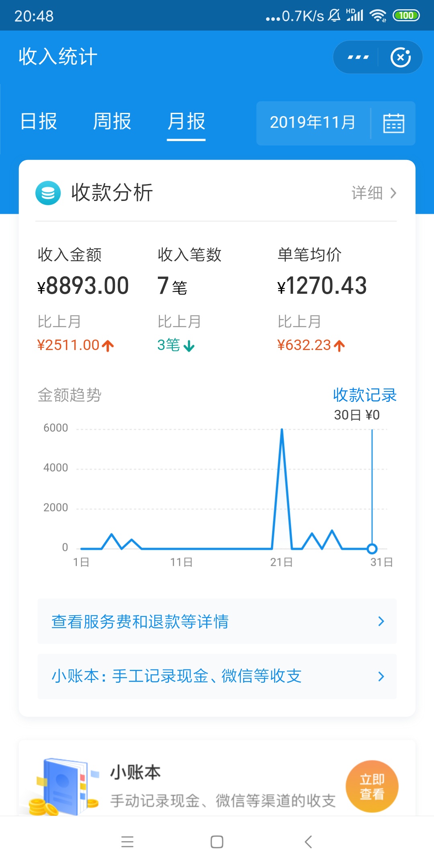434x868 pixels.
Task: Switch to the 周报 tab
Action: point(112,121)
